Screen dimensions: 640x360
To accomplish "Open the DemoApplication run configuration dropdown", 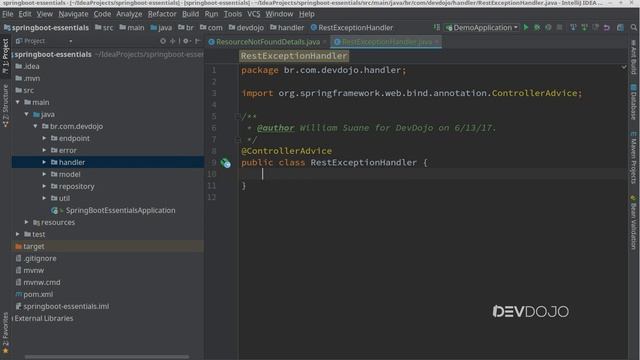I will tap(482, 27).
